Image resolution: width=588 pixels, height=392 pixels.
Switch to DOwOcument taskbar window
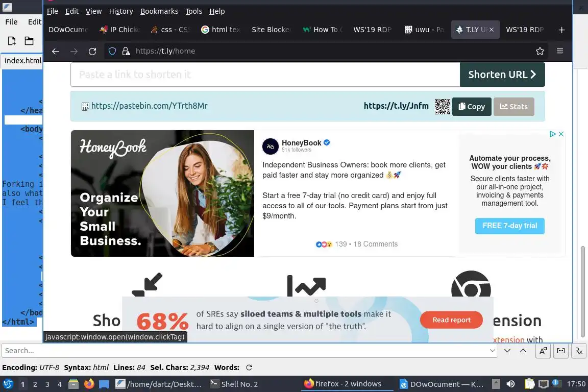click(442, 384)
